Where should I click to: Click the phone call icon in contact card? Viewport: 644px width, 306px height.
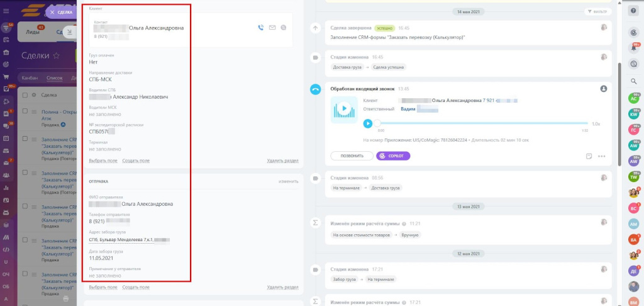pos(261,28)
